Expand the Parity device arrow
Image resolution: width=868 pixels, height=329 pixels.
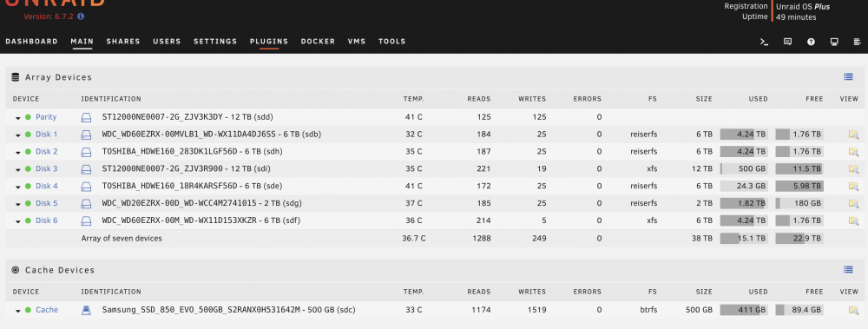tap(17, 118)
